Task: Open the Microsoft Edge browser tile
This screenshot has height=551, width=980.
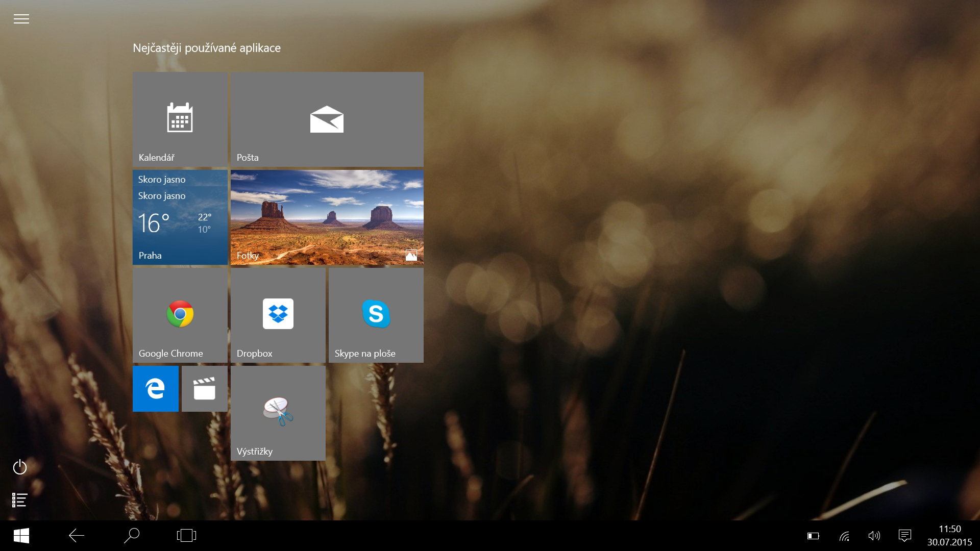Action: 155,389
